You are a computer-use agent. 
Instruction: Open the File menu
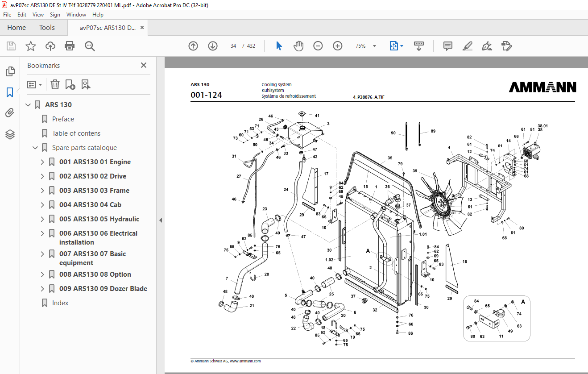point(7,15)
